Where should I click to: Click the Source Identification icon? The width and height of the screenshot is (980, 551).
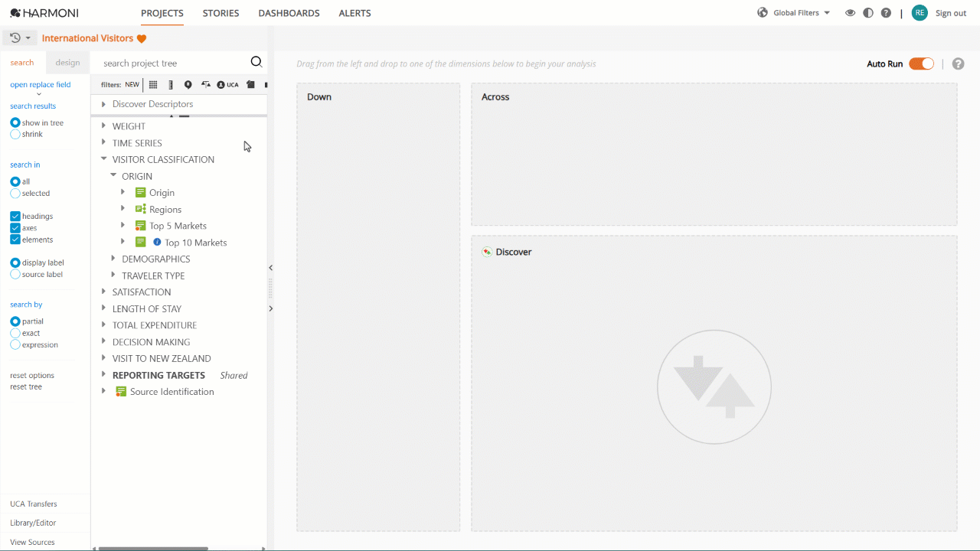pos(121,392)
